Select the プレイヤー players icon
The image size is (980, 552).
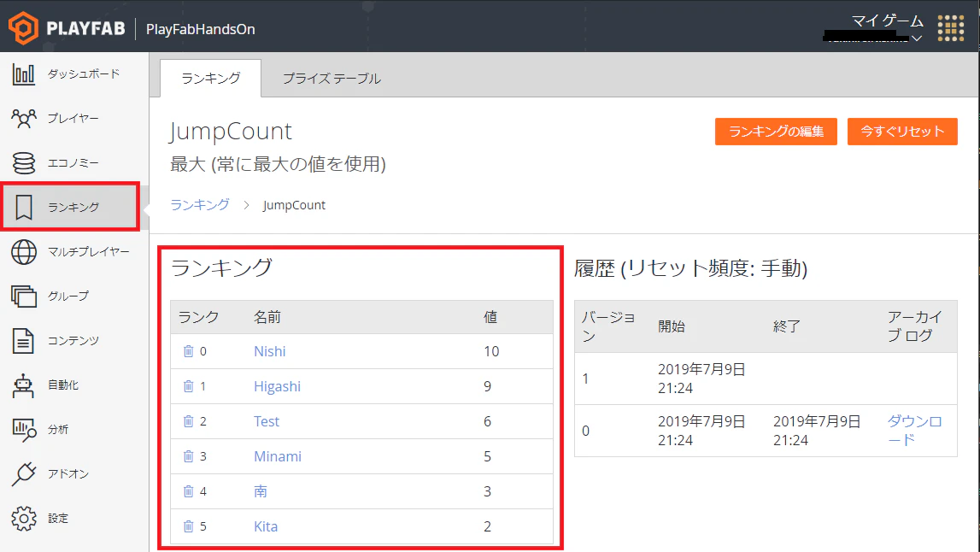point(24,118)
